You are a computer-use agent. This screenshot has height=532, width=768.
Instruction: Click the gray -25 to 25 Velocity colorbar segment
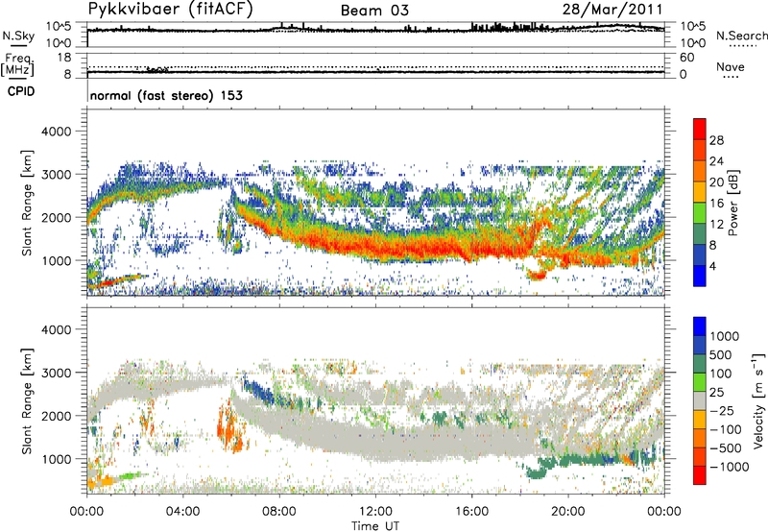click(x=700, y=400)
